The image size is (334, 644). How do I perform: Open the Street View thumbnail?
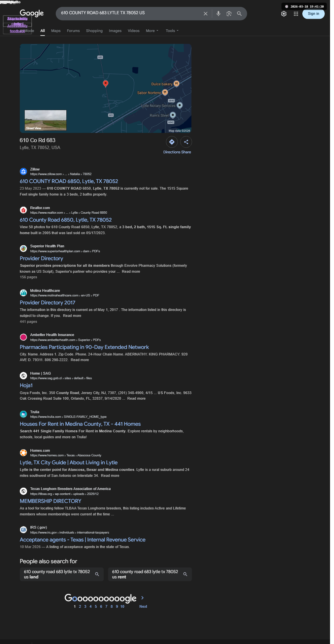coord(46,120)
